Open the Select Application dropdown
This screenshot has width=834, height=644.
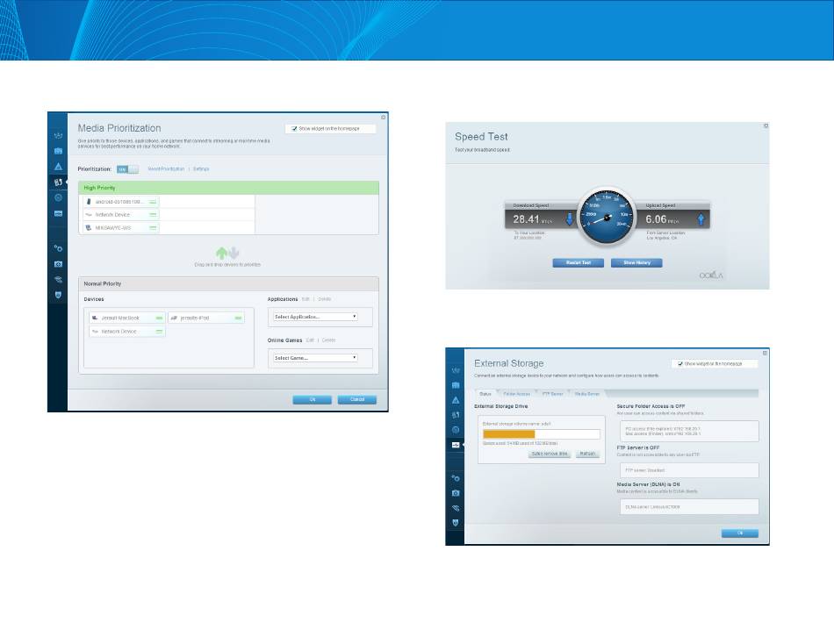tap(315, 316)
